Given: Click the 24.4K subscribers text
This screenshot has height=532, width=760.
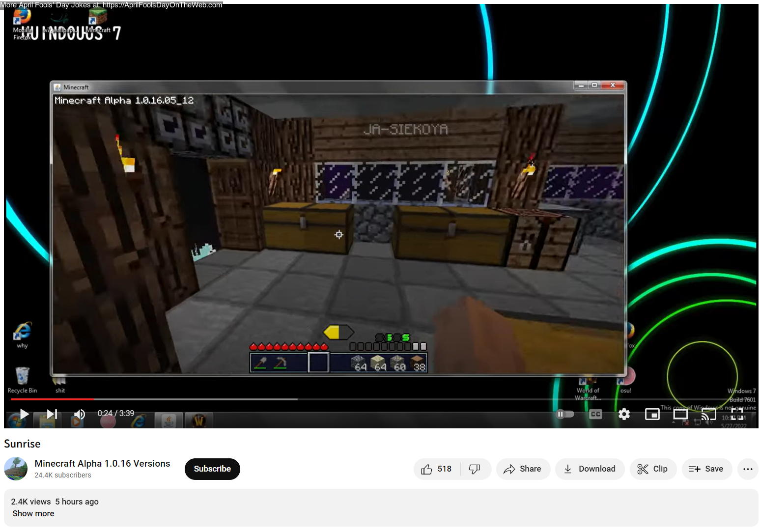Looking at the screenshot, I should [63, 475].
